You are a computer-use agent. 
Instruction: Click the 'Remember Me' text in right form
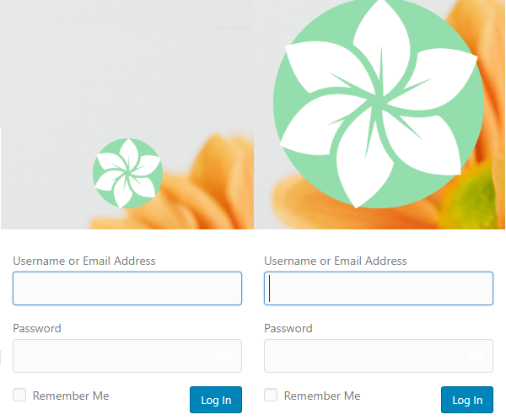(x=322, y=396)
